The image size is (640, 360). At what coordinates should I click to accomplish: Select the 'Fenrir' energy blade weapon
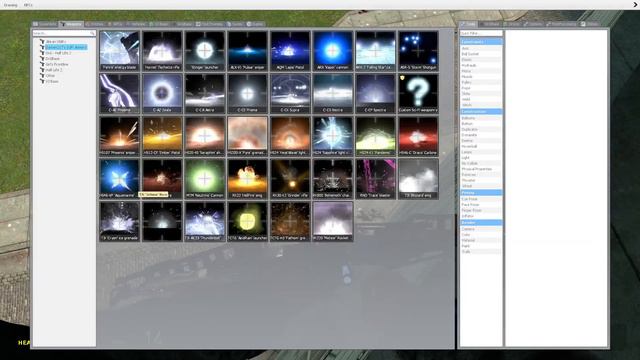[120, 51]
